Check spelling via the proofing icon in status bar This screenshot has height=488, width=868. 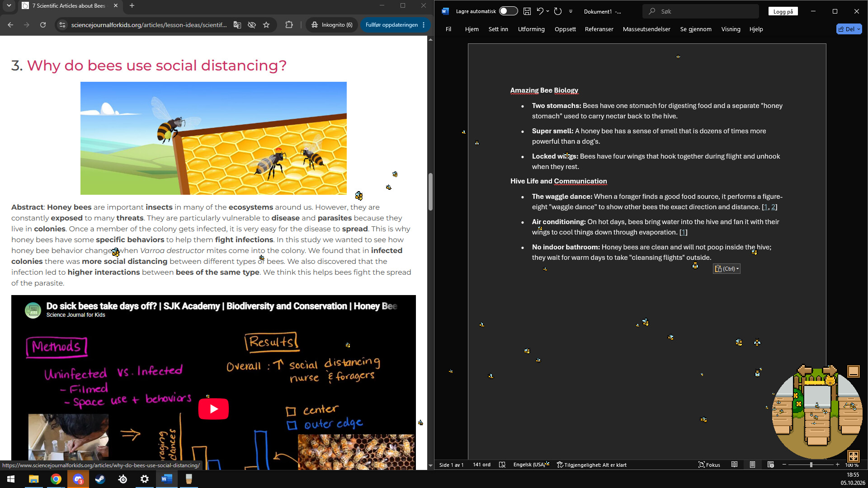(502, 465)
